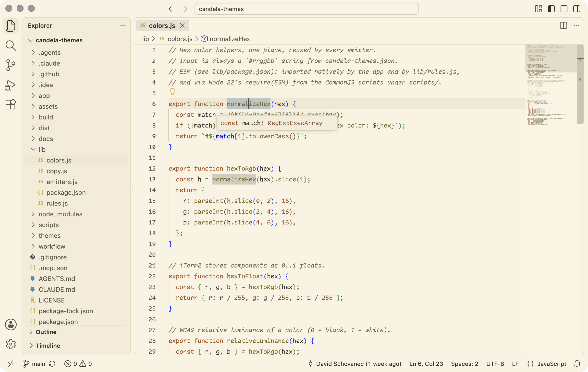
Task: Open the editor More Actions ellipsis
Action: point(576,25)
